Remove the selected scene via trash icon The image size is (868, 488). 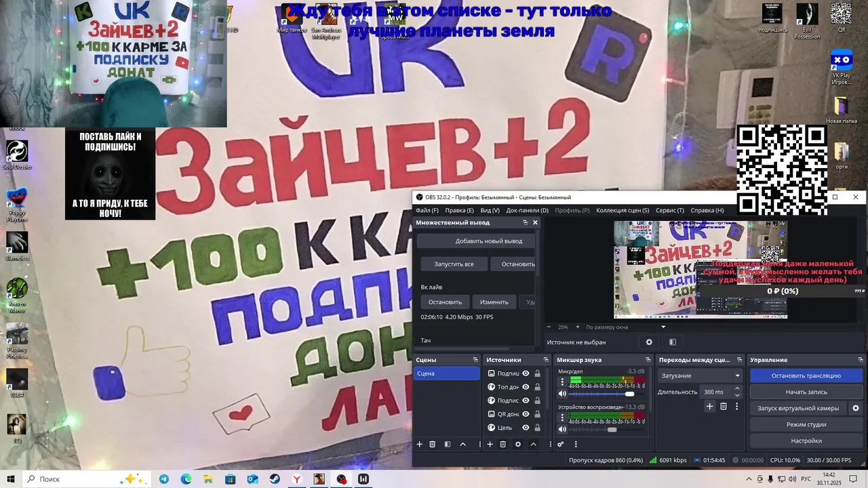coord(433,445)
